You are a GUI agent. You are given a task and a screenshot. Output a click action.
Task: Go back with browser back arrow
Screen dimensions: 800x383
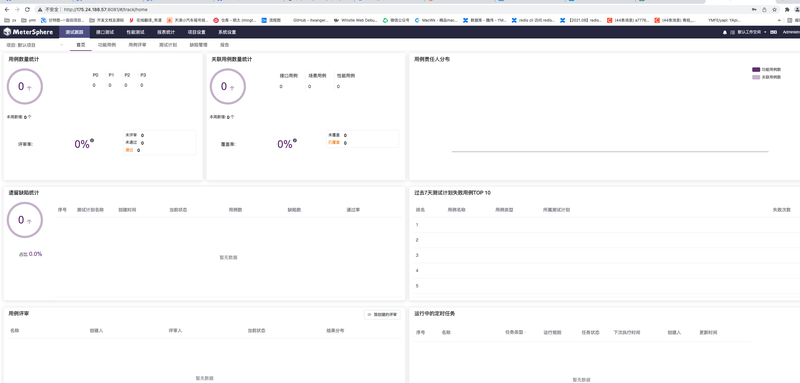[x=7, y=9]
